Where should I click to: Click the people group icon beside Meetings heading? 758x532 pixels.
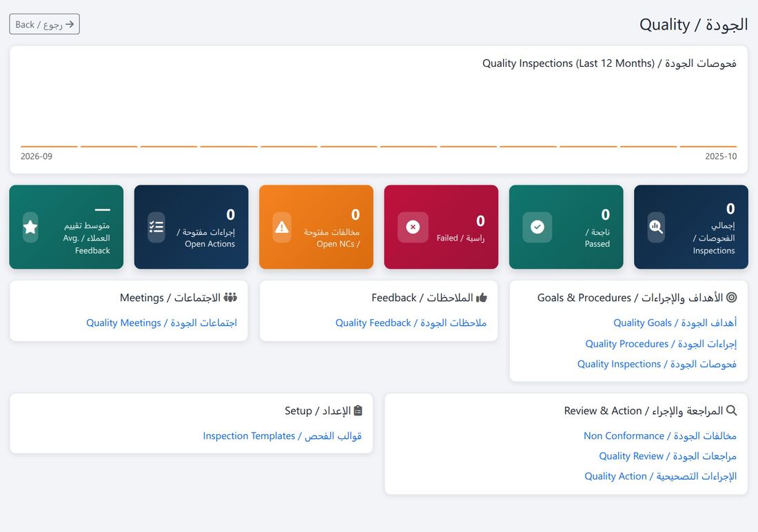click(231, 298)
